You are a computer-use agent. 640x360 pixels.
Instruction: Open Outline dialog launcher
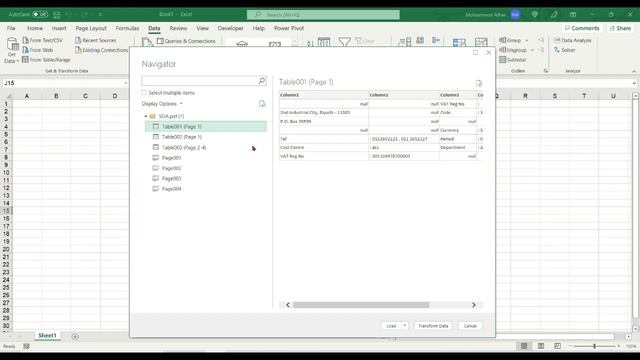[x=546, y=71]
